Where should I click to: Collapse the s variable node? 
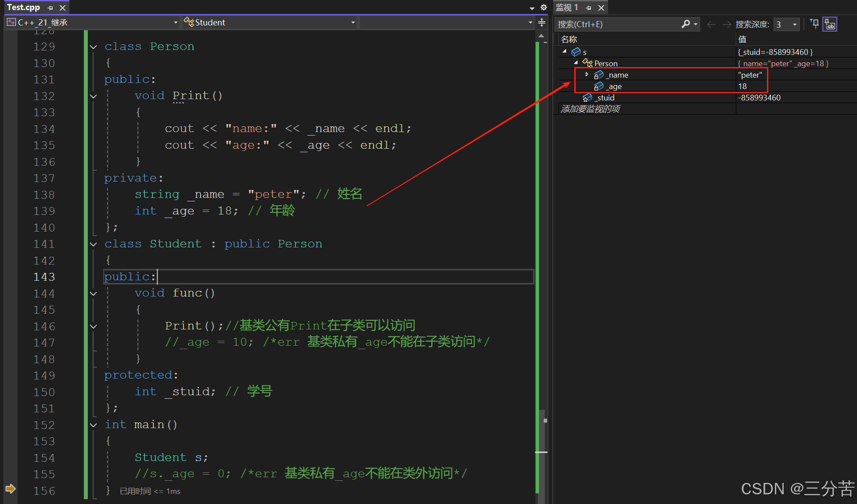click(x=565, y=52)
